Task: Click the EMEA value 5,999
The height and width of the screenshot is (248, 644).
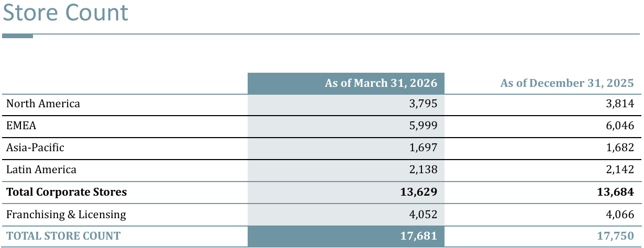Action: pos(423,126)
